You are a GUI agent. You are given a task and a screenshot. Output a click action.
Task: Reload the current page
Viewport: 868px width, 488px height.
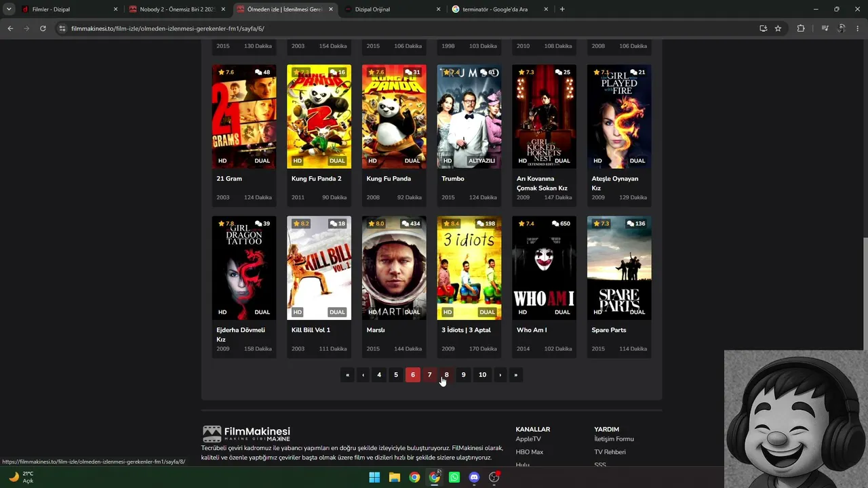click(x=43, y=28)
